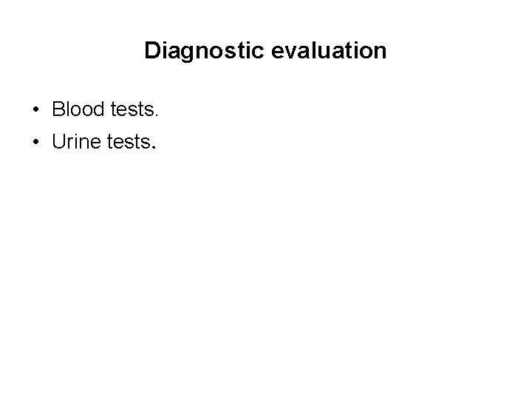Screen dimensions: 532x399
Task: Click the bullet dot before "Blood tests"
Action: click(36, 111)
